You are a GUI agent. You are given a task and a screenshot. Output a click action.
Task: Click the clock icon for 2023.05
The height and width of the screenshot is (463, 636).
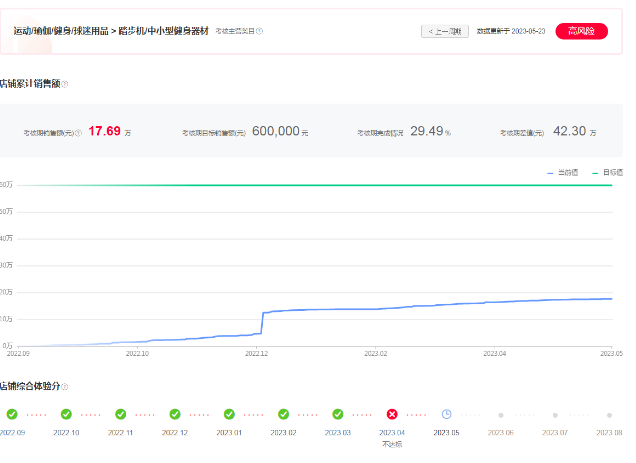click(446, 414)
